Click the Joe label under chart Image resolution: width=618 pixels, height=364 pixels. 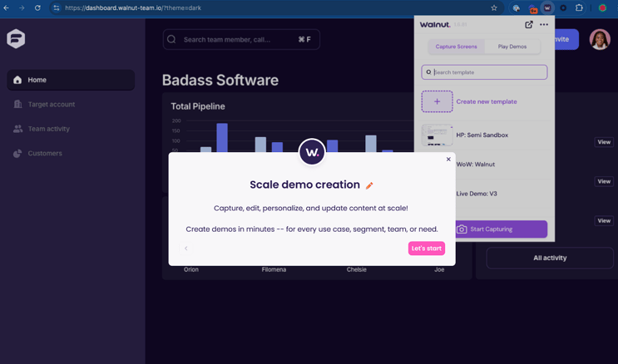[439, 270]
